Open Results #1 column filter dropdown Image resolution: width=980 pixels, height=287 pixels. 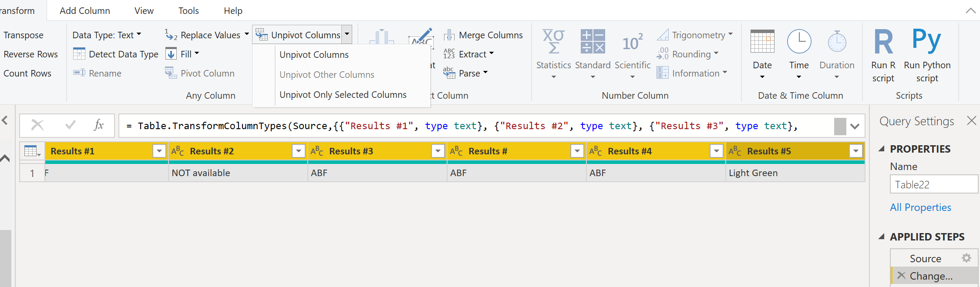click(x=159, y=151)
